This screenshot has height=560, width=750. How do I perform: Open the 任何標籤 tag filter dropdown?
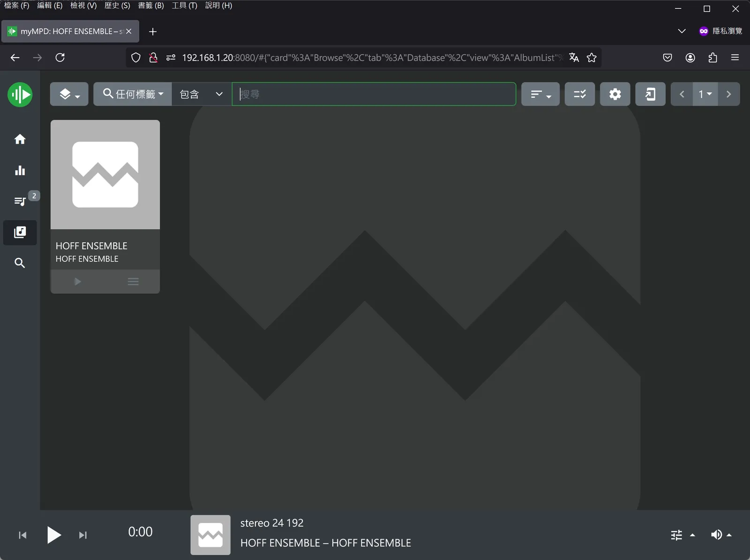point(133,94)
